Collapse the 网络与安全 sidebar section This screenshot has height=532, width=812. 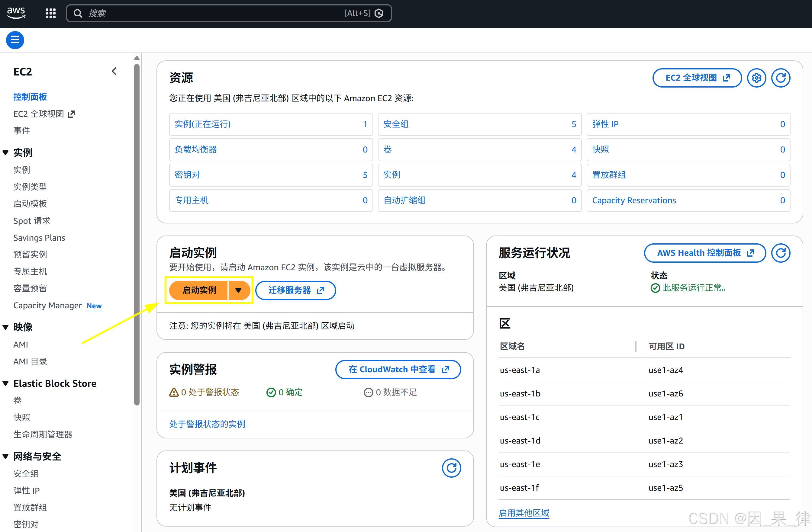pyautogui.click(x=6, y=456)
